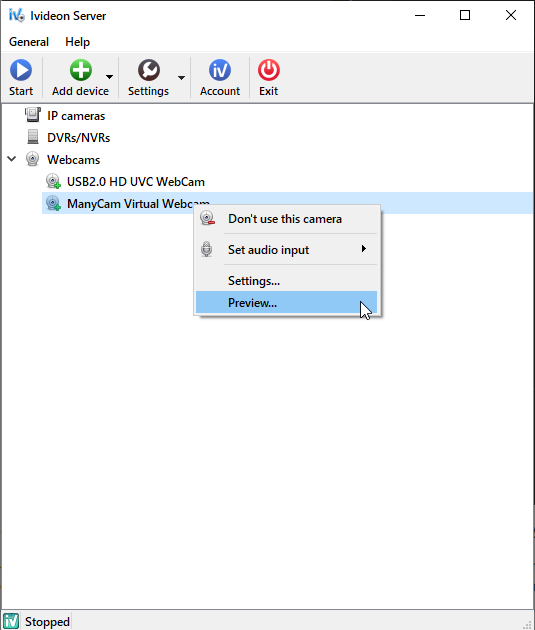Collapse the Webcams tree node
The width and height of the screenshot is (535, 630).
12,159
